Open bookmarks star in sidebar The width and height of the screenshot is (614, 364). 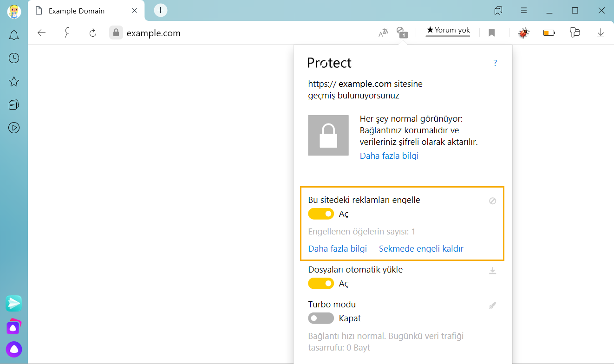(x=14, y=82)
